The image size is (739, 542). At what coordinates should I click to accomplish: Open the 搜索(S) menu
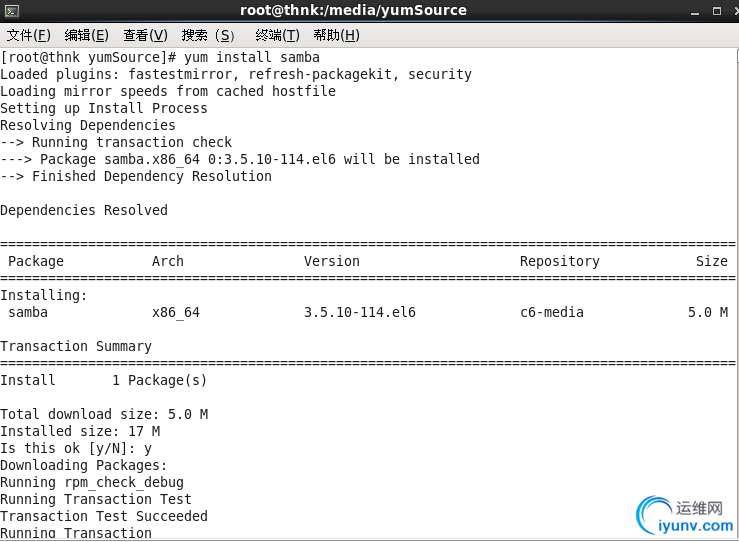tap(208, 35)
